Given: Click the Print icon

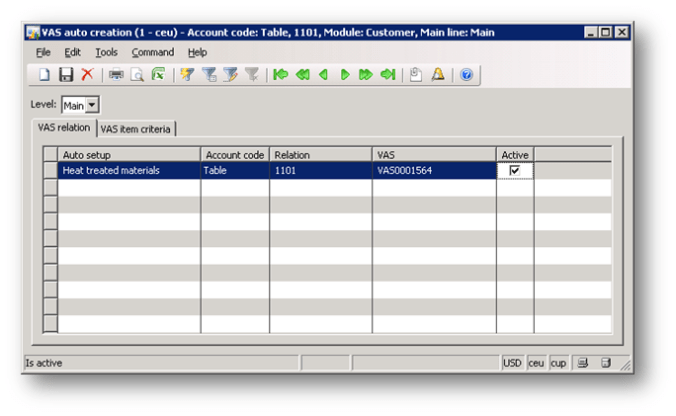Looking at the screenshot, I should tap(116, 75).
